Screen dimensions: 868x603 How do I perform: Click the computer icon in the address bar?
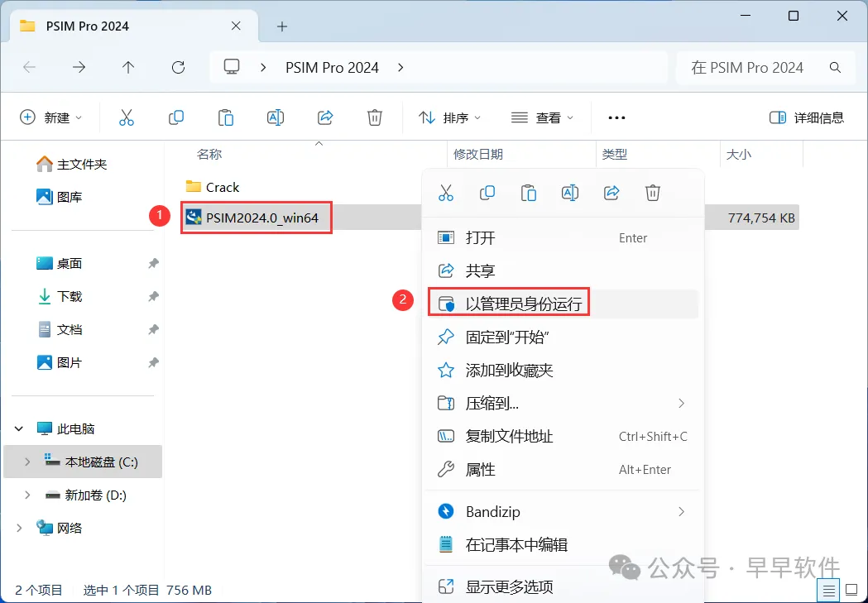pyautogui.click(x=232, y=67)
